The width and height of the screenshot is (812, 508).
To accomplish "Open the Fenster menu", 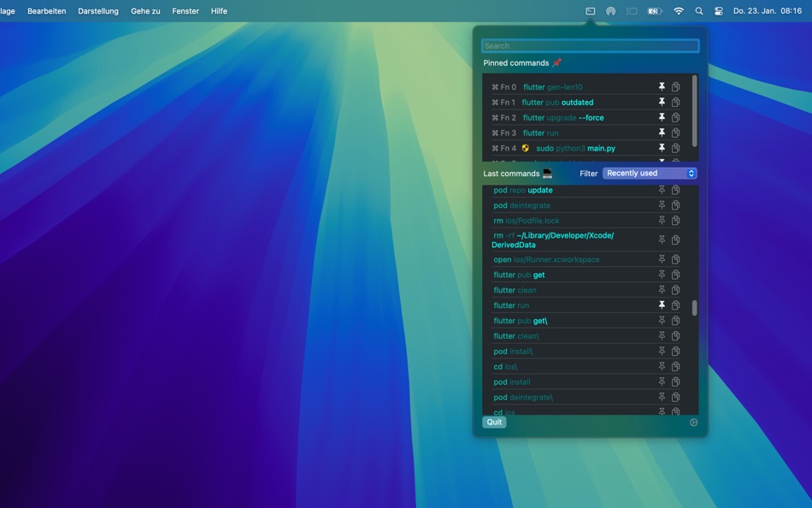I will 185,11.
